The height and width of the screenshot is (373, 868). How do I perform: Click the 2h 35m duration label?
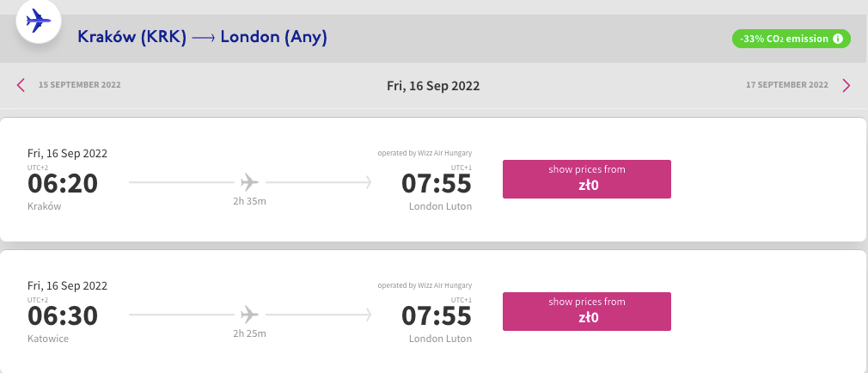coord(250,201)
